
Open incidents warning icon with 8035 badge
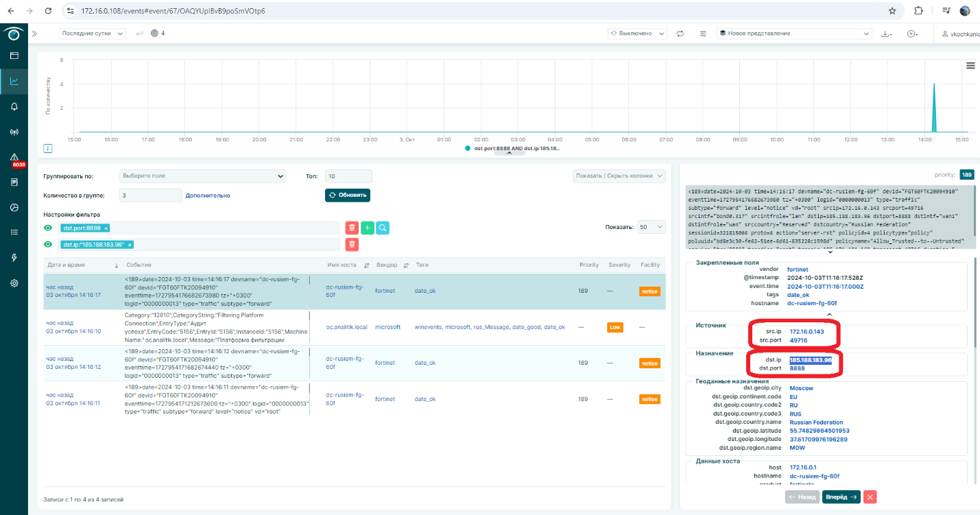[x=14, y=157]
